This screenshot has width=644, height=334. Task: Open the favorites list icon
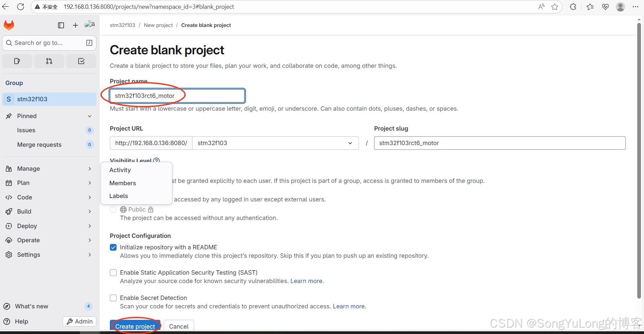(590, 7)
